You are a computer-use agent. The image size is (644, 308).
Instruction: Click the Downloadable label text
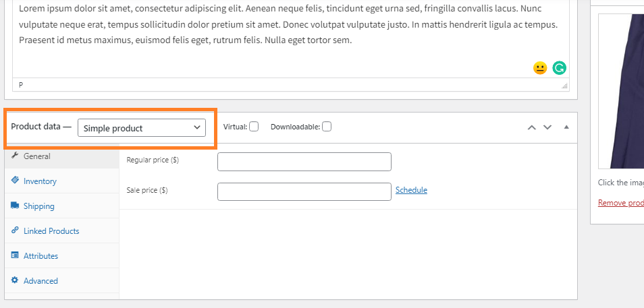click(295, 127)
